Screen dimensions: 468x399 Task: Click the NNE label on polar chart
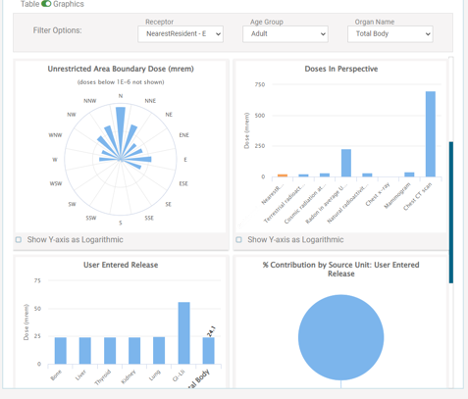click(x=150, y=101)
